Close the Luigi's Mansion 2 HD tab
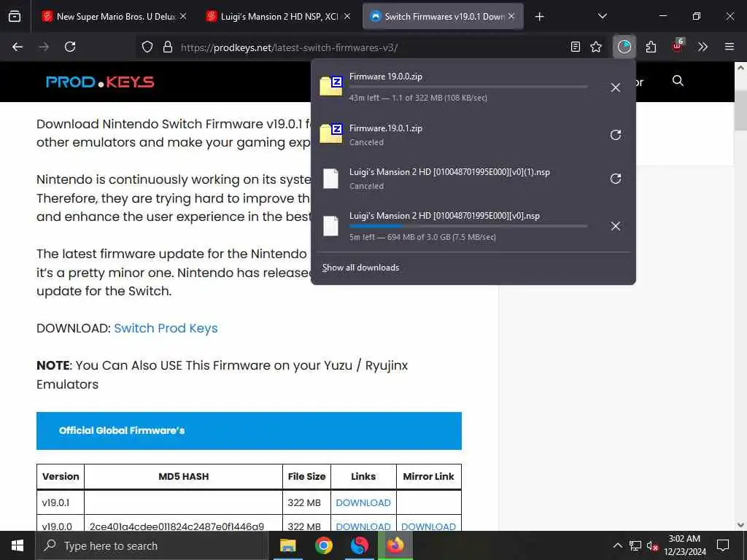 [347, 16]
